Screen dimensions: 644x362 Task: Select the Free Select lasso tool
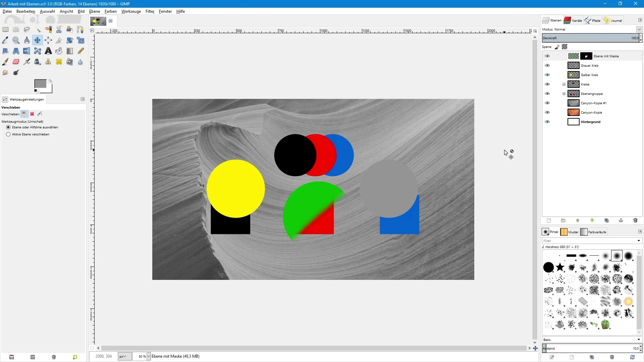tap(27, 29)
